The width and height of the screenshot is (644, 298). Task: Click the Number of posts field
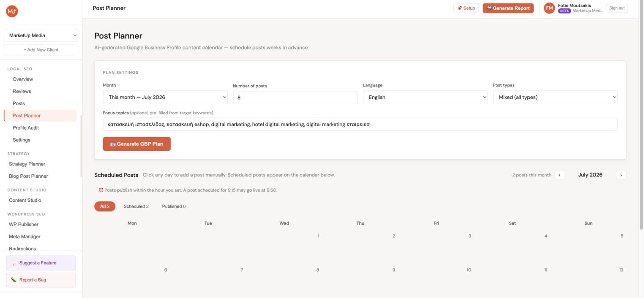click(x=295, y=97)
